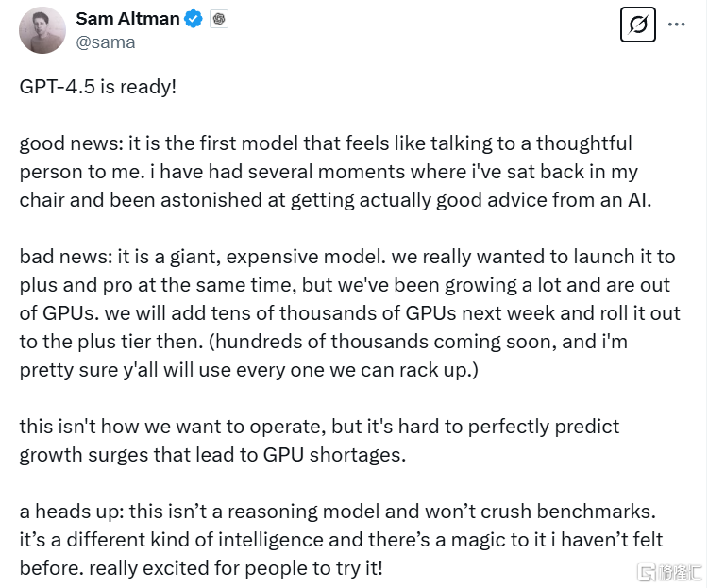Click the final line ending "people to try it!"

(x=201, y=568)
